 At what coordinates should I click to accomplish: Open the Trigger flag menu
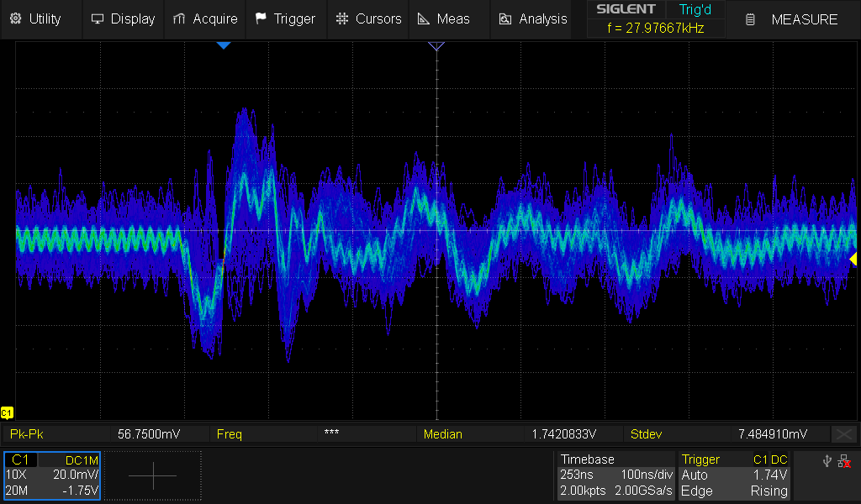285,18
